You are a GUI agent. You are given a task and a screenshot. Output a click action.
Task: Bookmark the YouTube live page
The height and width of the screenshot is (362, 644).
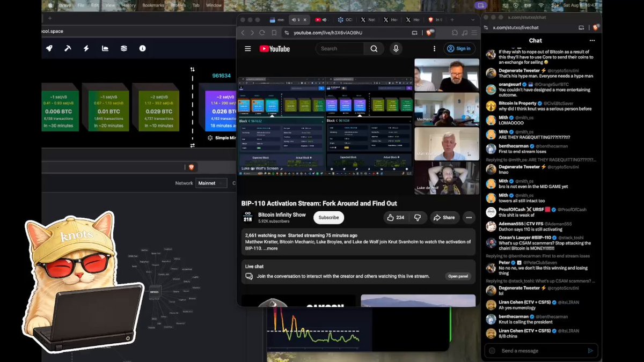pos(274,33)
